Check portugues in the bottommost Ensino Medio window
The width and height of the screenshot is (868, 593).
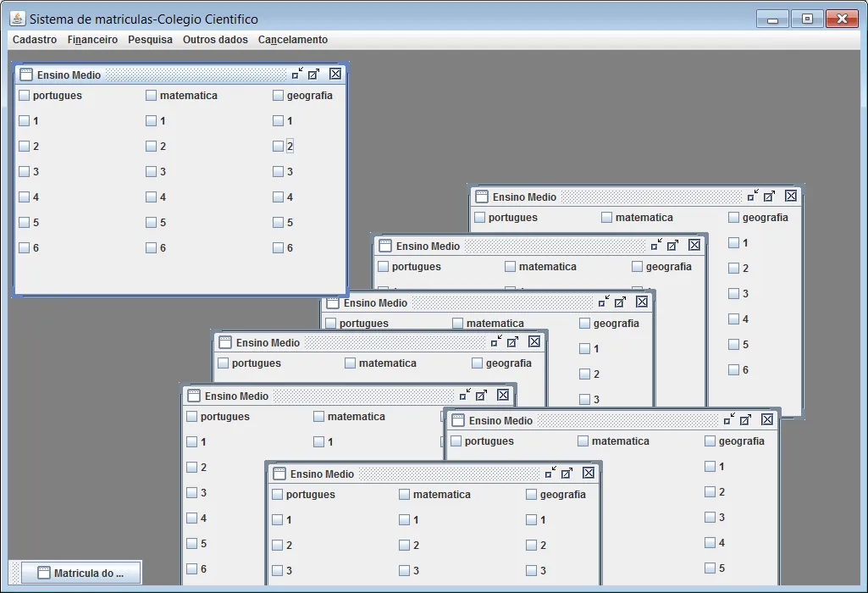(x=303, y=495)
